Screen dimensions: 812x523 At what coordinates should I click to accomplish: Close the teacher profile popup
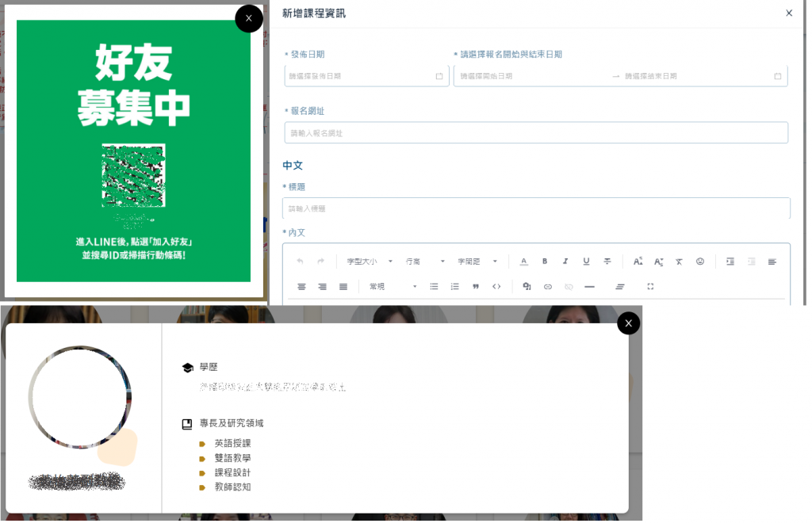(629, 324)
